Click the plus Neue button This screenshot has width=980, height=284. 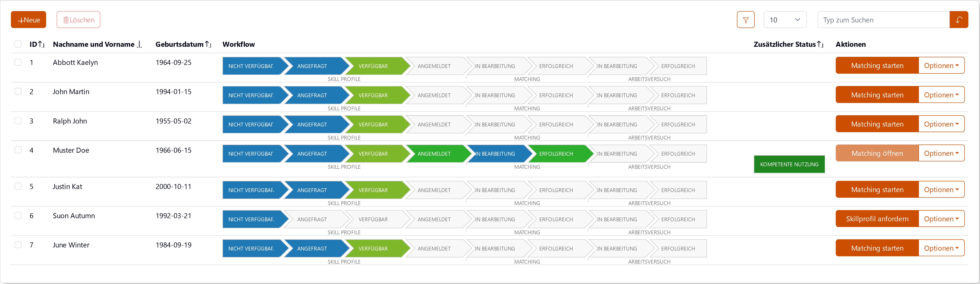(29, 20)
